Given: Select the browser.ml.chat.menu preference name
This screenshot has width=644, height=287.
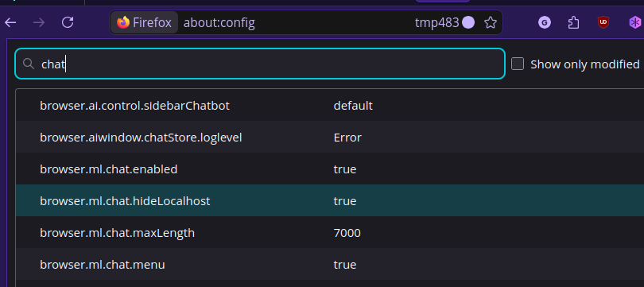Looking at the screenshot, I should pos(103,265).
